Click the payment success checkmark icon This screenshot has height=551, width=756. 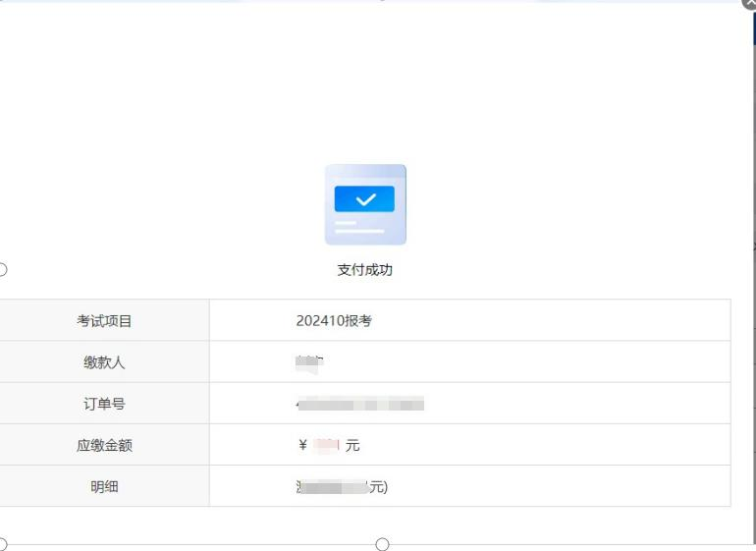tap(365, 199)
